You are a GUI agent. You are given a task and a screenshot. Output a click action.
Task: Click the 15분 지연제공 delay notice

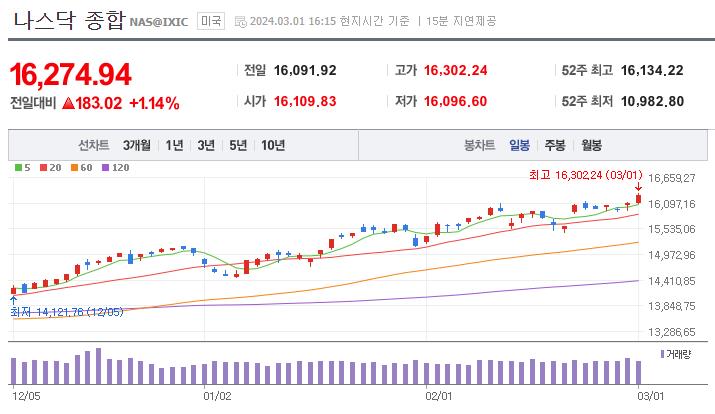pos(461,21)
